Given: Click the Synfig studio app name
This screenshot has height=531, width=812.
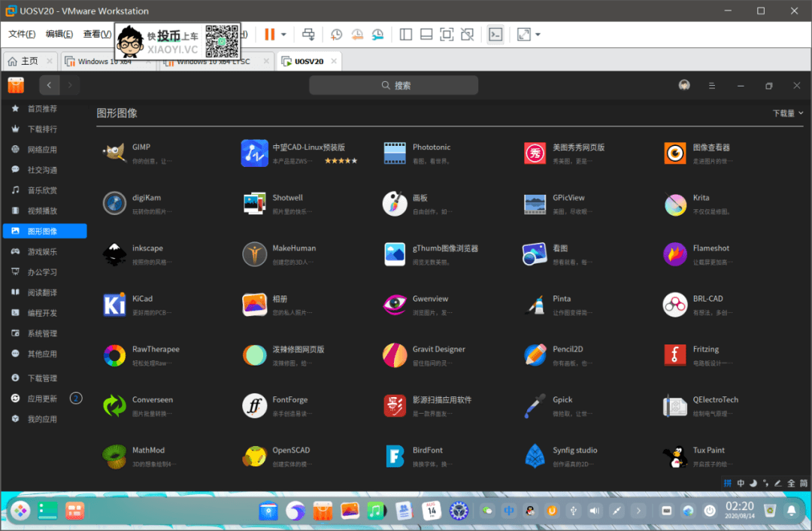Looking at the screenshot, I should click(x=575, y=451).
